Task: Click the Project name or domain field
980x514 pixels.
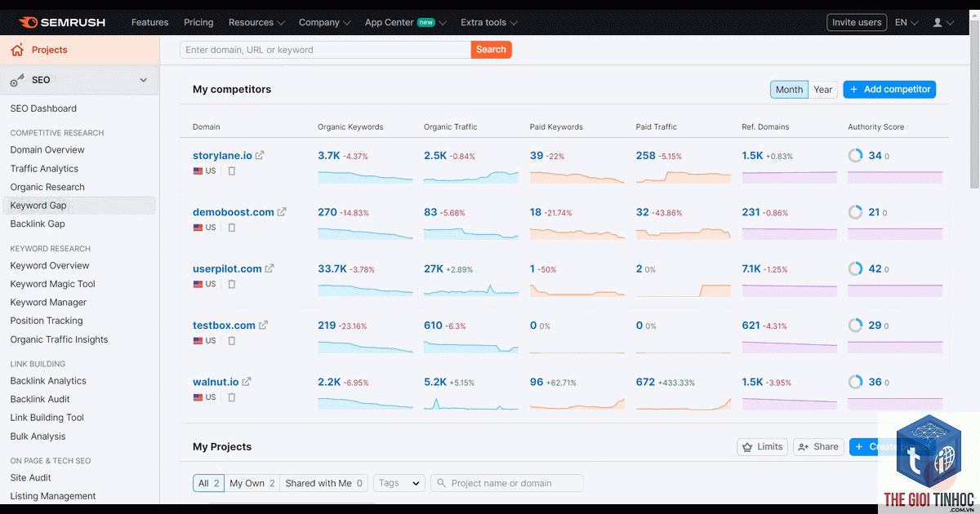Action: coord(507,483)
